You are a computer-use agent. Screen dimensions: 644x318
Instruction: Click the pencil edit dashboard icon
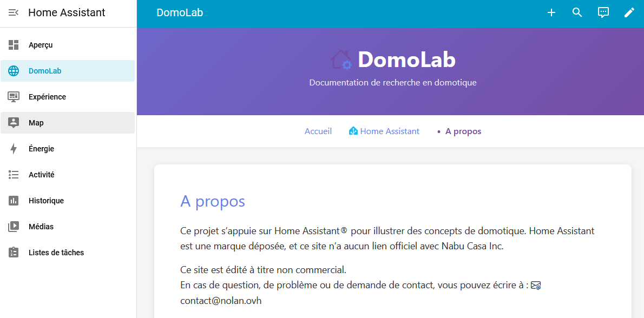pyautogui.click(x=629, y=12)
